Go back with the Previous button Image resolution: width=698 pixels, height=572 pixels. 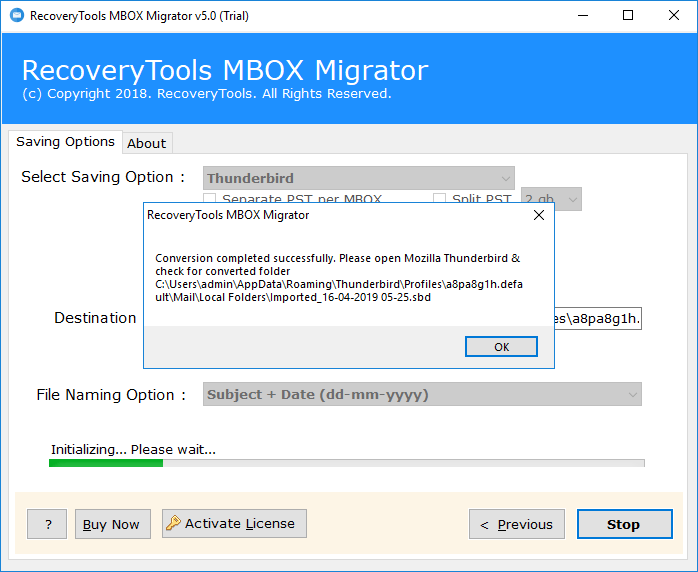click(x=517, y=524)
